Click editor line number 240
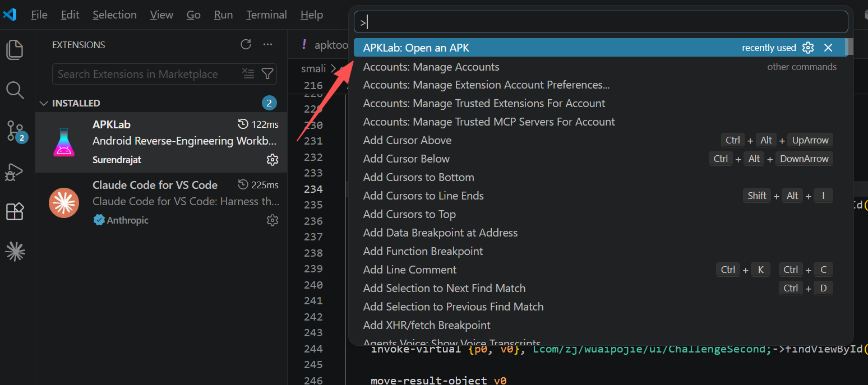 click(x=313, y=285)
